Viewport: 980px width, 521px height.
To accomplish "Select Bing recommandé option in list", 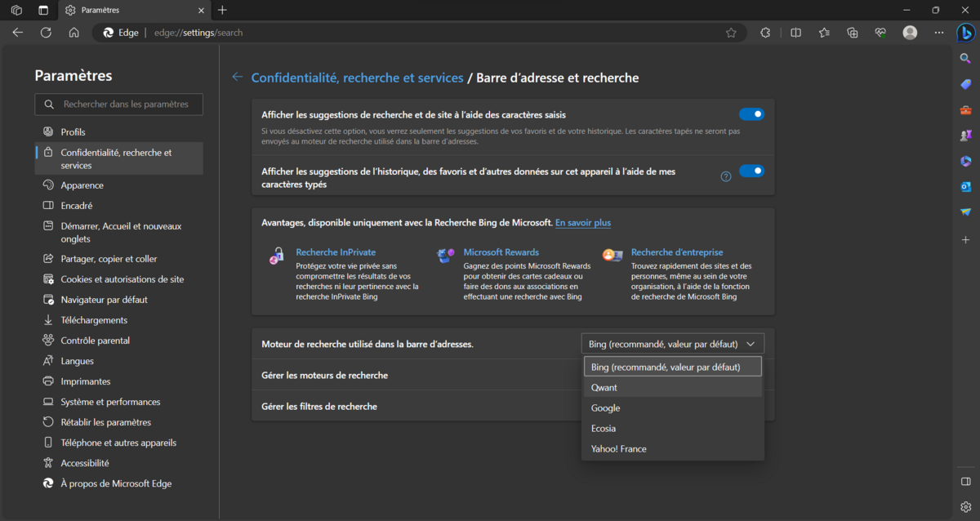I will click(673, 367).
